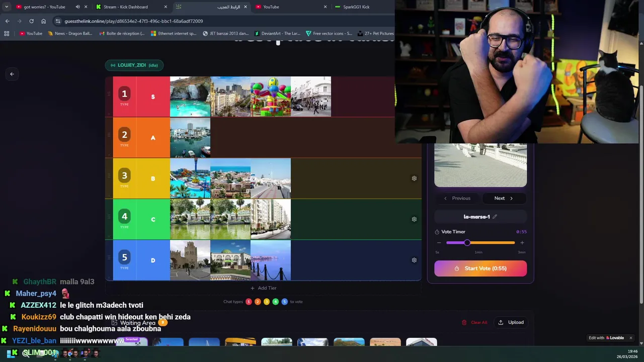
Task: Click green chat type 4 circle
Action: tap(275, 302)
